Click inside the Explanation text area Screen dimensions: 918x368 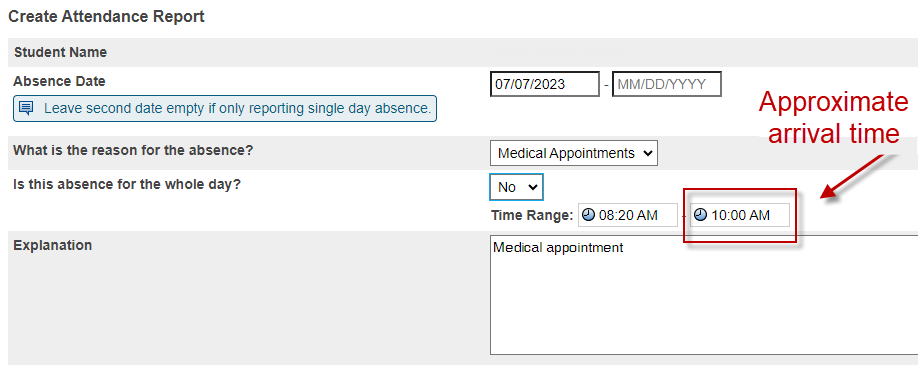click(704, 295)
